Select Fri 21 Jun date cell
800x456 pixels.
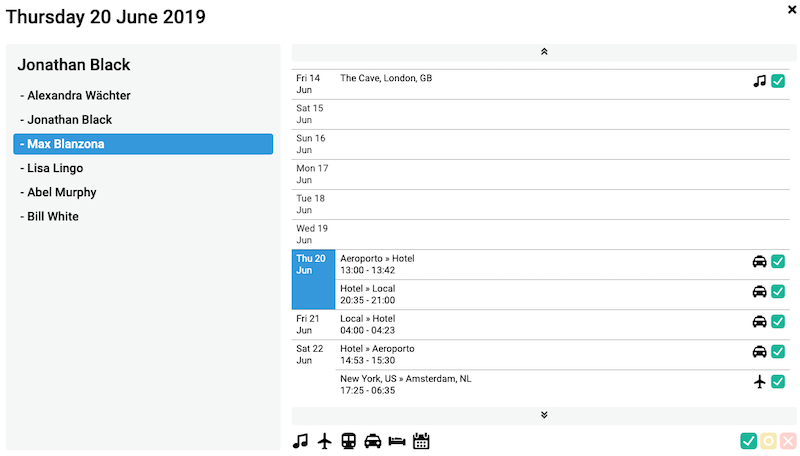point(313,324)
